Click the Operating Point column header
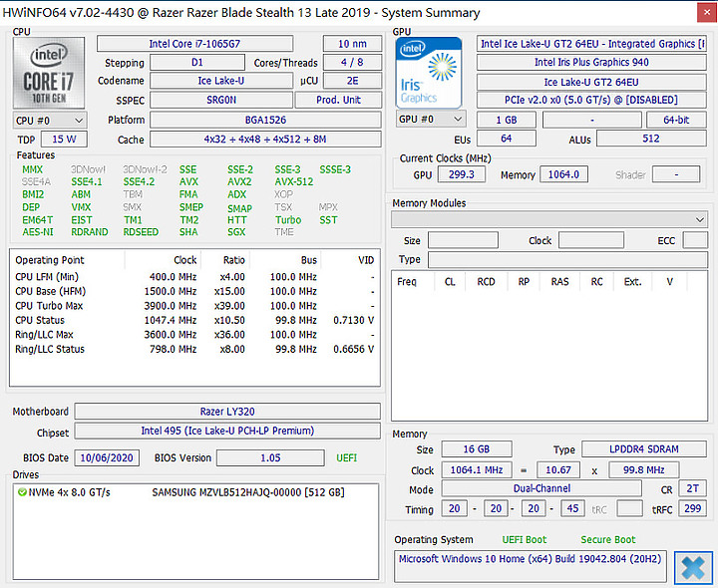 pyautogui.click(x=50, y=260)
